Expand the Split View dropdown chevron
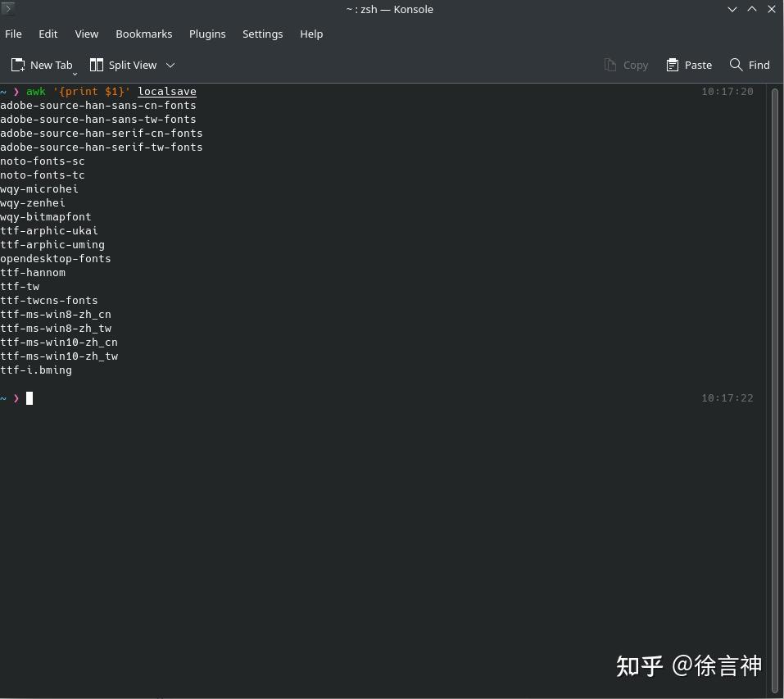Image resolution: width=784 pixels, height=699 pixels. [x=170, y=65]
